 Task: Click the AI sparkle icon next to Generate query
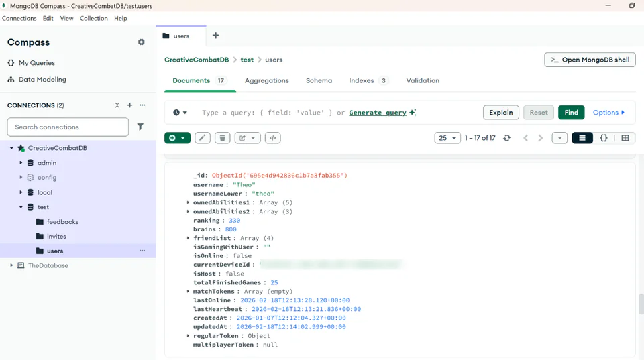click(413, 113)
